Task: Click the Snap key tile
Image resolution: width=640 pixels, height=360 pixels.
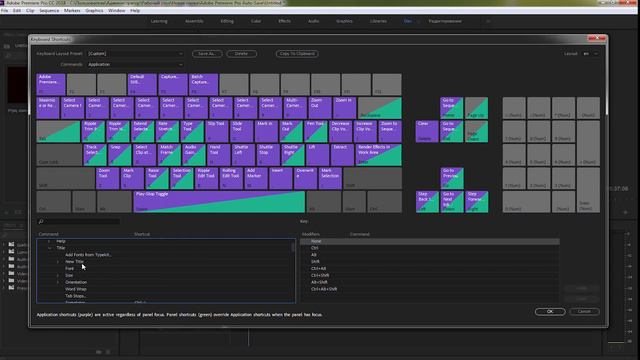Action: tap(120, 155)
